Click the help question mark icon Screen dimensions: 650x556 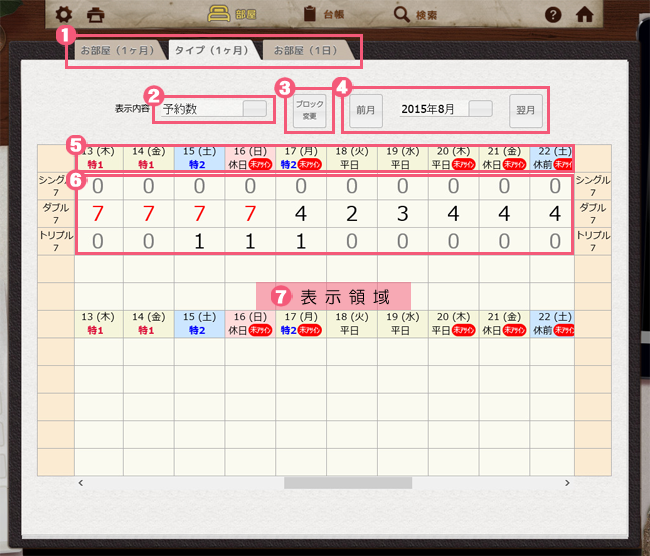[552, 15]
